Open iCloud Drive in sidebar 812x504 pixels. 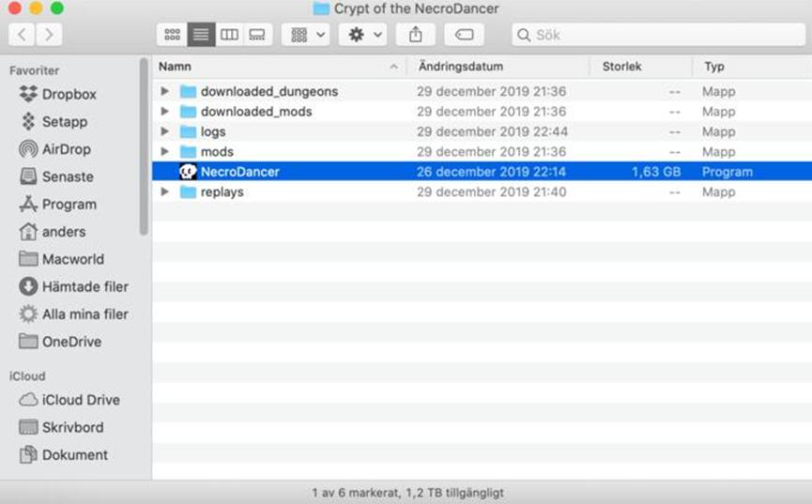[x=80, y=400]
